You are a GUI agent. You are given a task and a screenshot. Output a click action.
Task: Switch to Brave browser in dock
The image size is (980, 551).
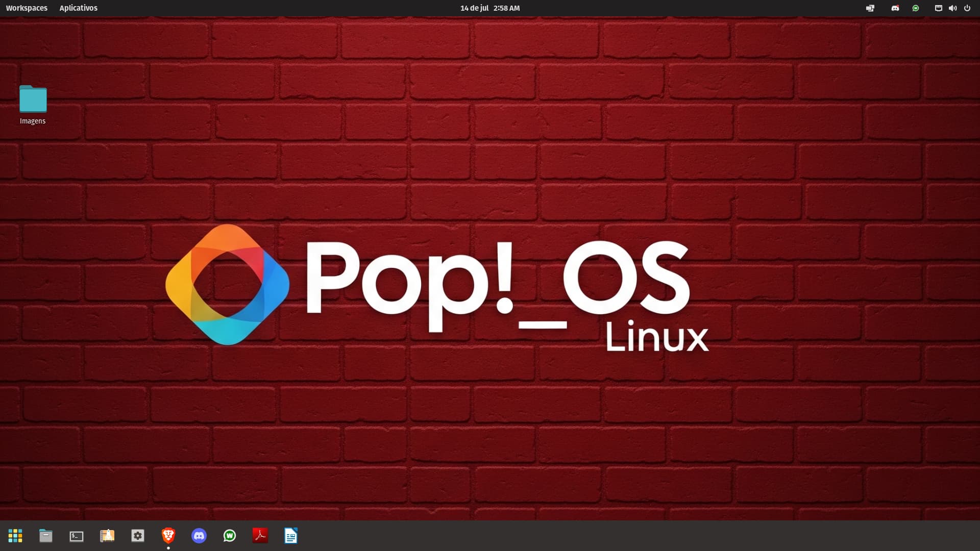(168, 536)
